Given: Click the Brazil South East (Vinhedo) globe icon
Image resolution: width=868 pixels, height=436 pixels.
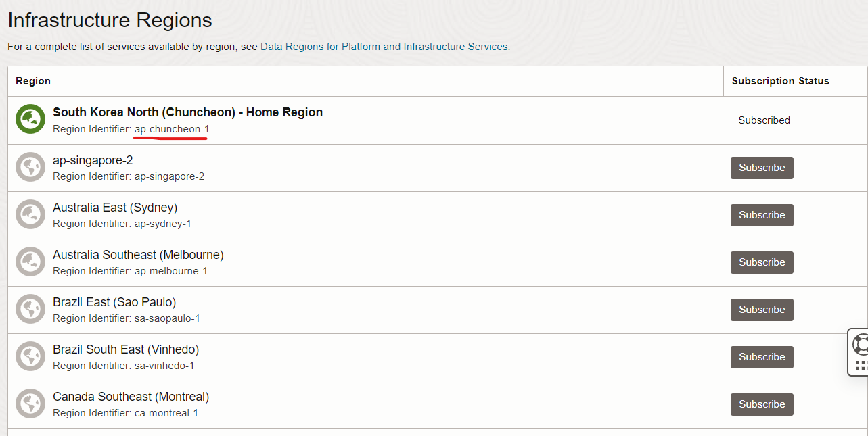Looking at the screenshot, I should 30,356.
